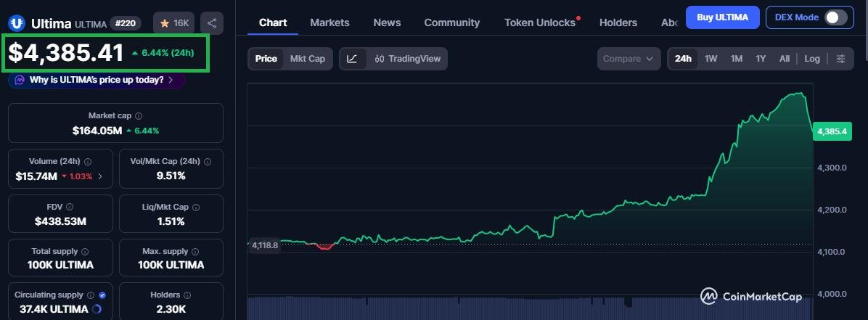The height and width of the screenshot is (320, 868).
Task: Open the Community tab
Action: pyautogui.click(x=451, y=22)
